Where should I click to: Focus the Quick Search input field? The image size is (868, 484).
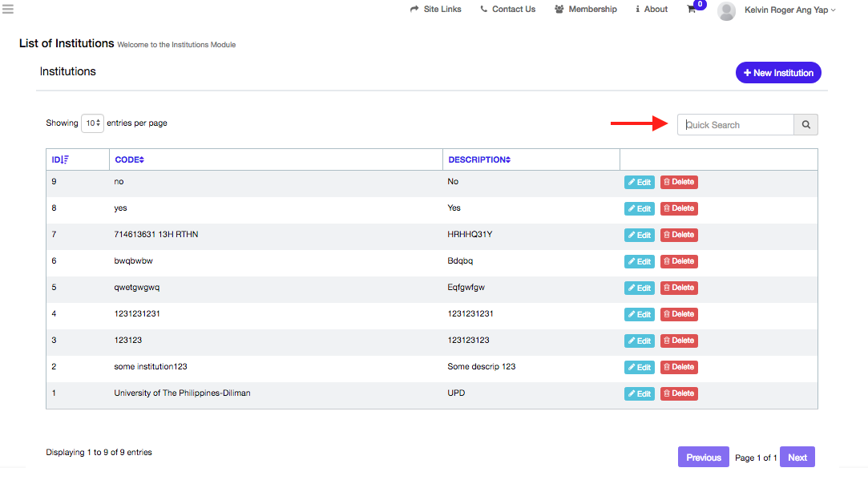[736, 125]
